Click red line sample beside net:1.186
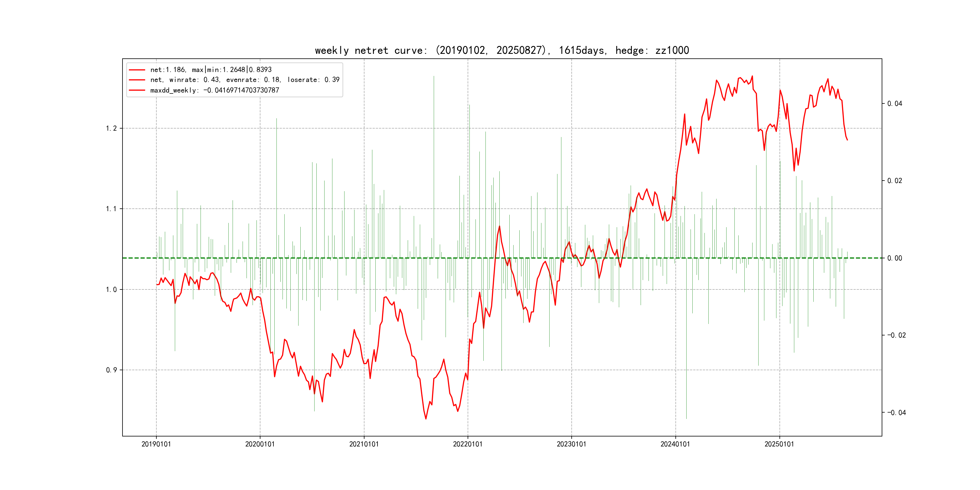Screen dimensions: 980x490 click(x=137, y=70)
